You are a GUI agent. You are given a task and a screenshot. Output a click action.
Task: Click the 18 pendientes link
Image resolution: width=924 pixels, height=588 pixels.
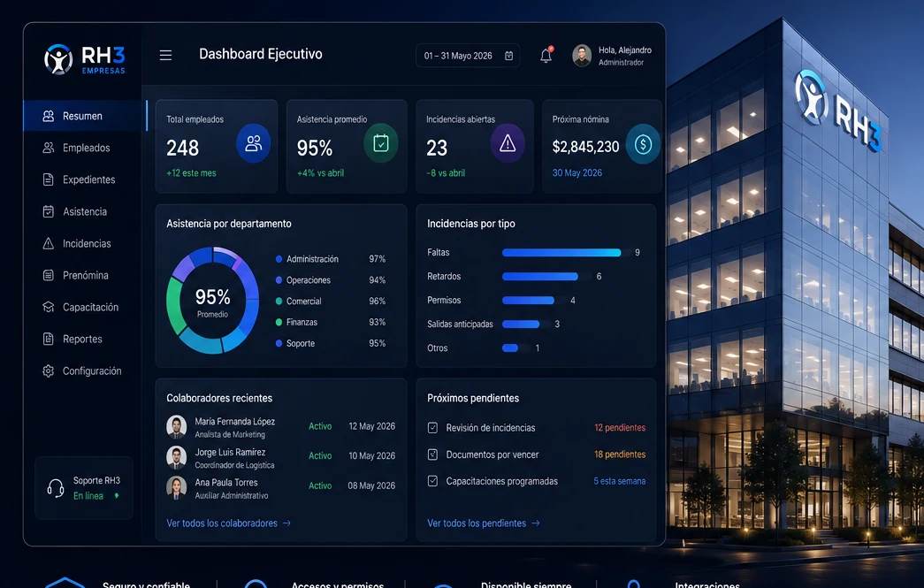coord(620,454)
